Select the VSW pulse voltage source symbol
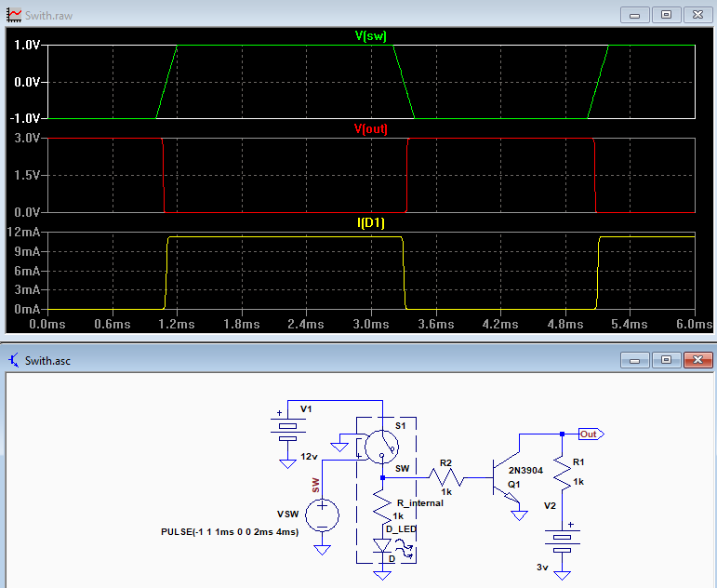 click(x=322, y=515)
